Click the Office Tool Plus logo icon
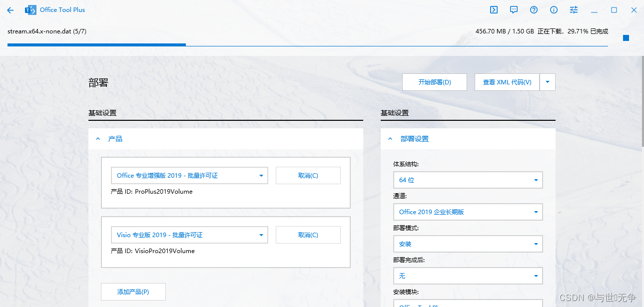 [30, 10]
